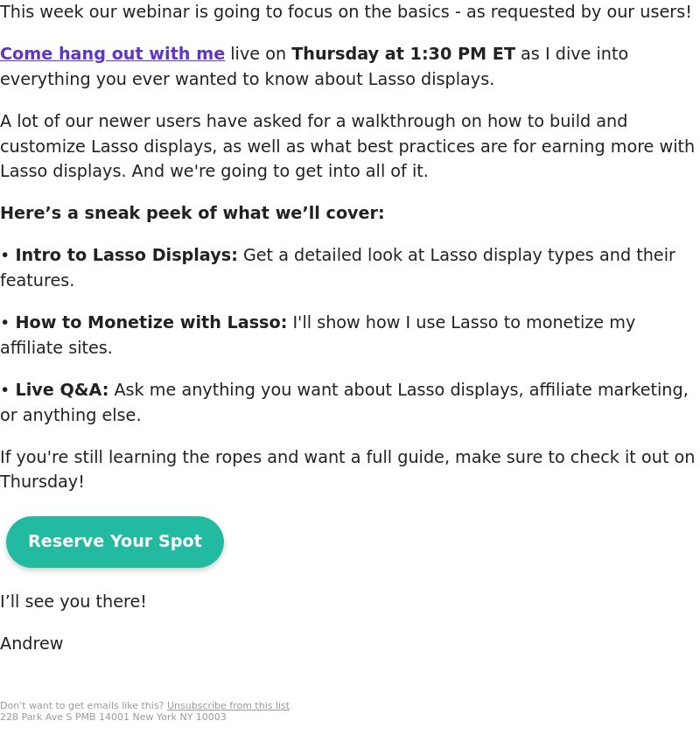Select the 'How to Monetize with Lasso:' label

[x=151, y=322]
